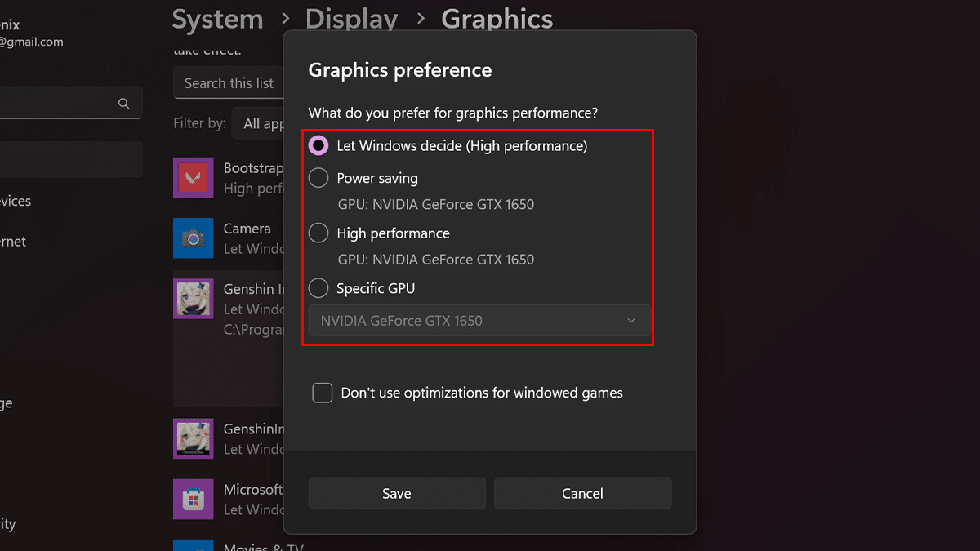The height and width of the screenshot is (551, 980).
Task: Click the Camera app icon
Action: tap(194, 238)
